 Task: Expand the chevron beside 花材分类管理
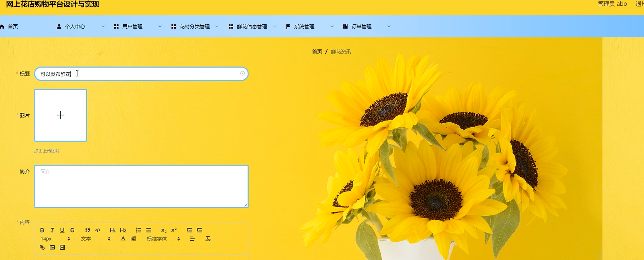coord(217,26)
